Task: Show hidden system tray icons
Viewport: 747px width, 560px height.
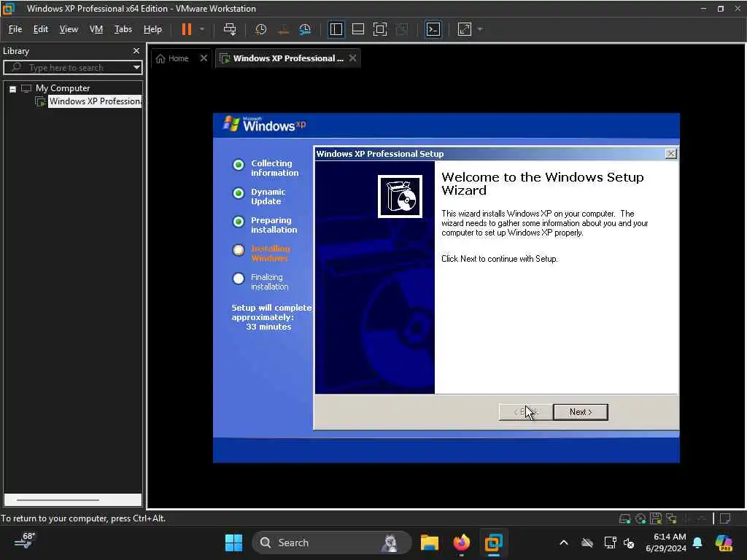Action: (564, 542)
